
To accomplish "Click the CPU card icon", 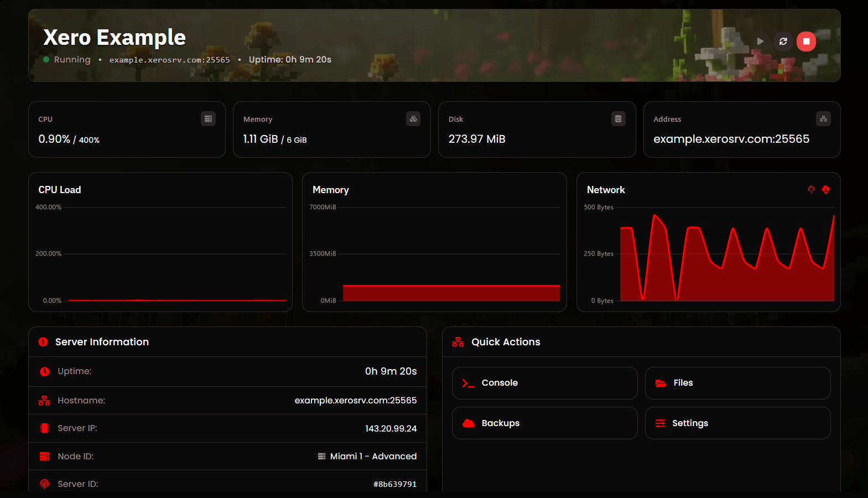I will click(208, 119).
